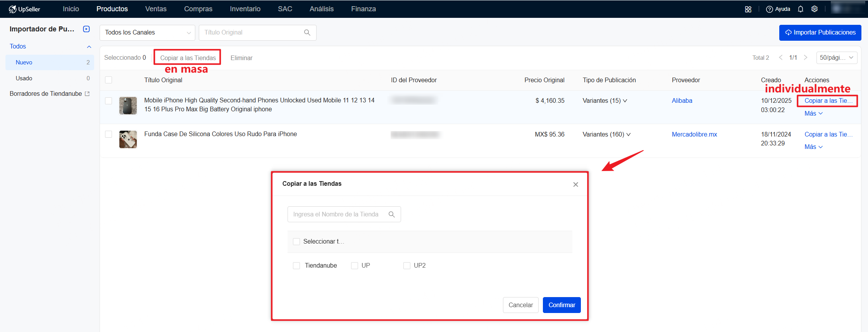Click search icon in Título Original field

coord(307,33)
